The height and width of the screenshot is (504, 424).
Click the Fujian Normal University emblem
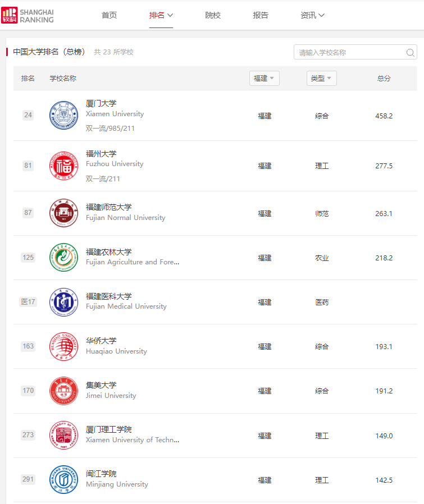tap(63, 213)
